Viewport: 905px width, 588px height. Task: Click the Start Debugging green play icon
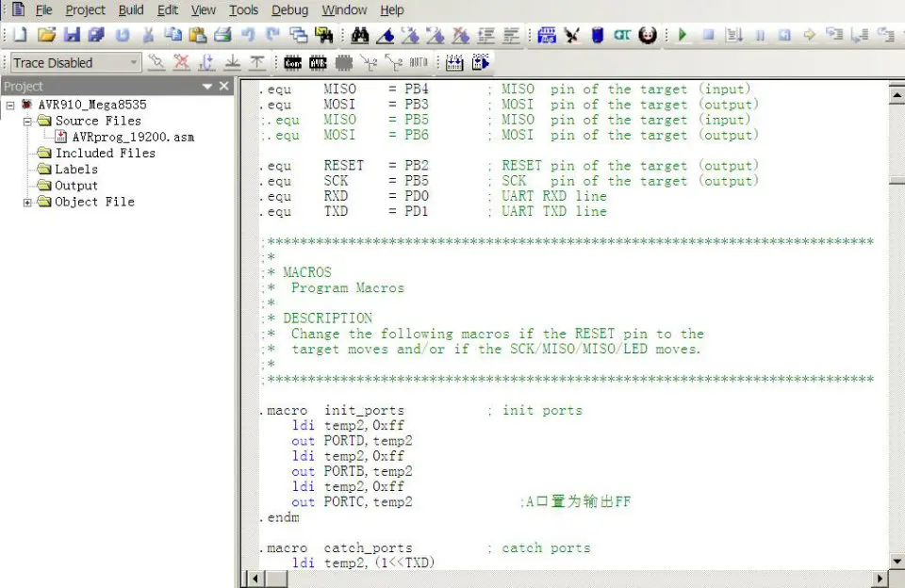click(683, 35)
